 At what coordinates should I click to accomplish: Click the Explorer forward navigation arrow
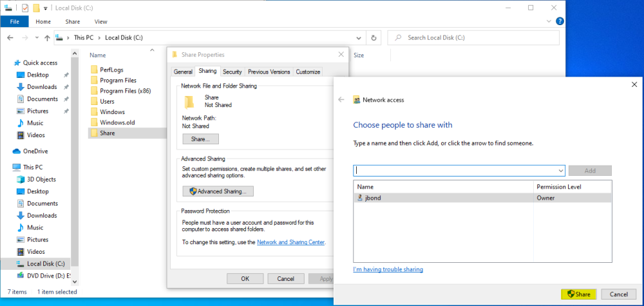(24, 38)
